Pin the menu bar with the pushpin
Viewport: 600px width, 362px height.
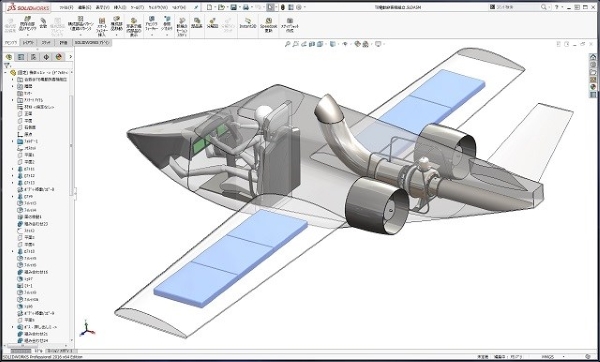click(x=196, y=7)
